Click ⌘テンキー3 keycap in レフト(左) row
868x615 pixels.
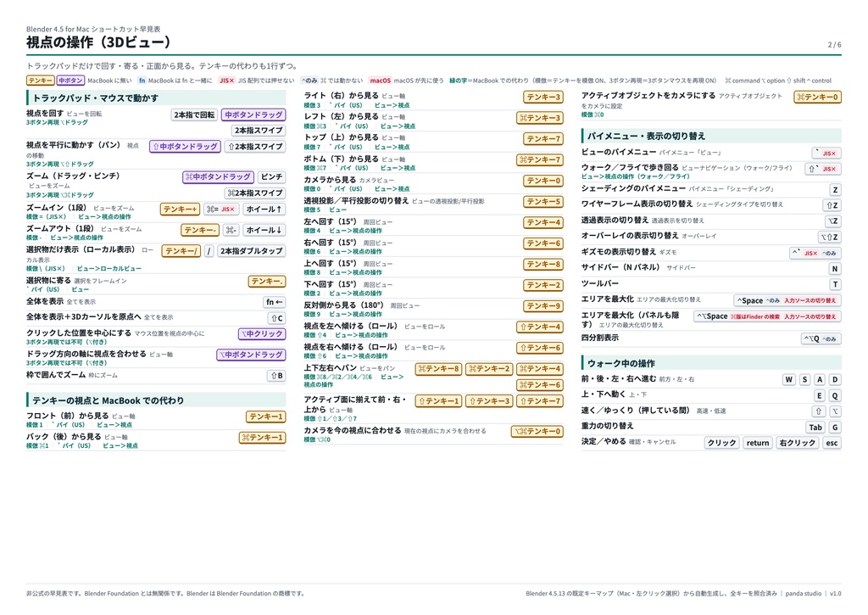click(540, 118)
